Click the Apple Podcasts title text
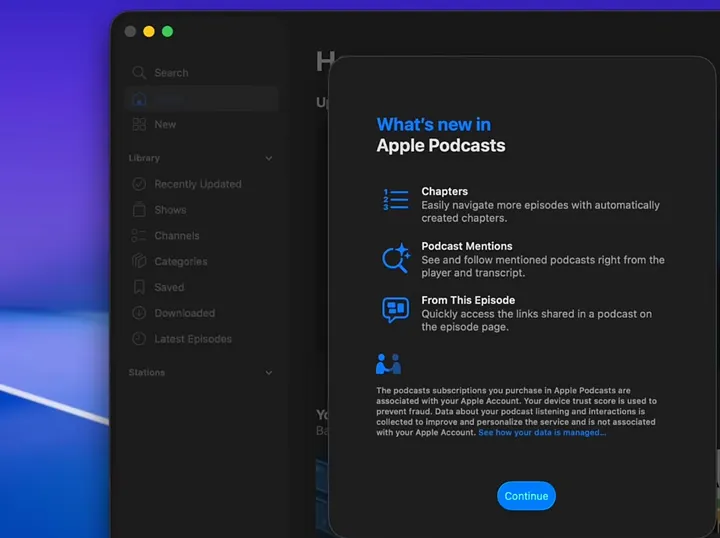 pos(441,146)
